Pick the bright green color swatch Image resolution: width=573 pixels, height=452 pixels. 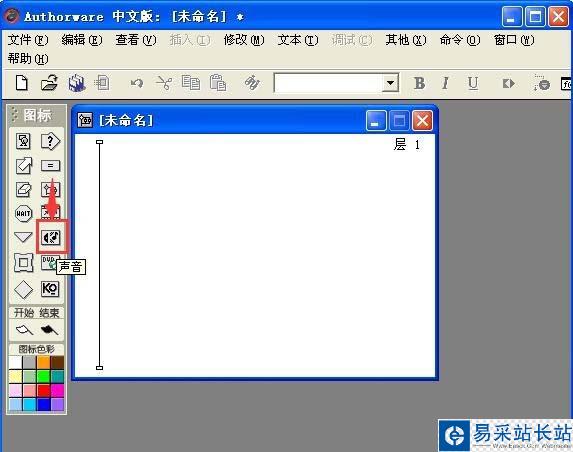[43, 377]
